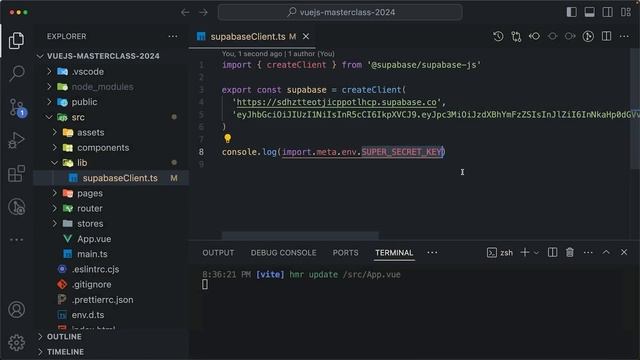Screen dimensions: 640x360
Task: Split the editor to the right
Action: [x=607, y=36]
